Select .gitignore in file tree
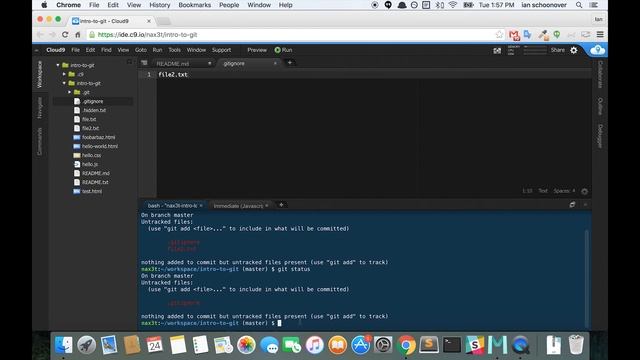The height and width of the screenshot is (360, 640). point(93,101)
